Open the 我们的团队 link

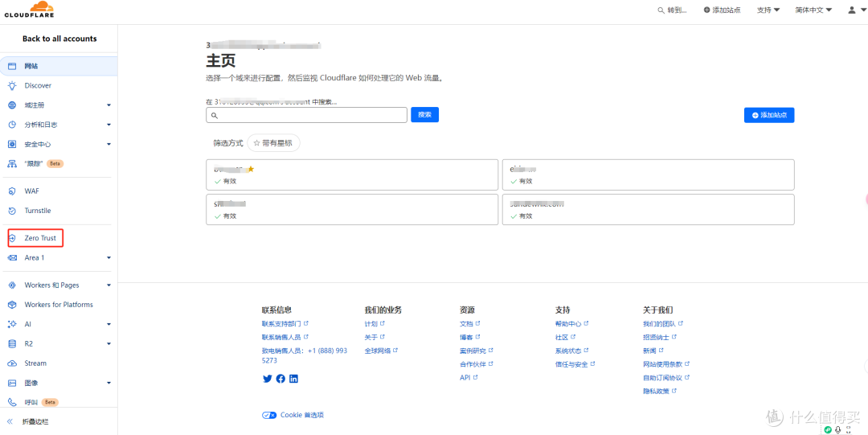pyautogui.click(x=662, y=323)
